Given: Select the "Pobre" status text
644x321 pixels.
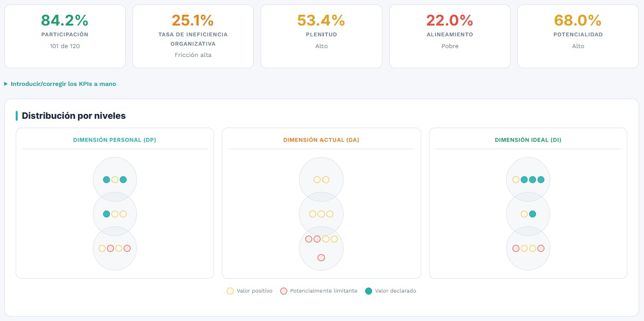Looking at the screenshot, I should click(x=450, y=46).
